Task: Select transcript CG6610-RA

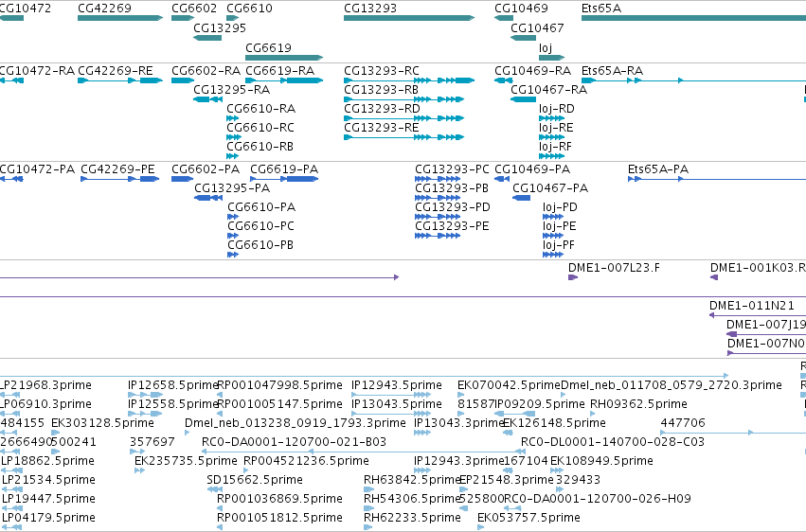Action: click(261, 108)
